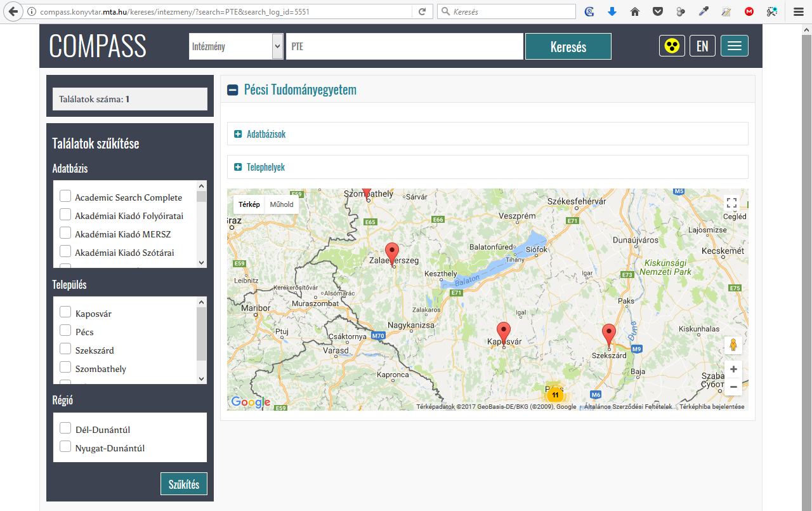Click the map marker at Szombathely
The height and width of the screenshot is (511, 812).
[x=366, y=193]
